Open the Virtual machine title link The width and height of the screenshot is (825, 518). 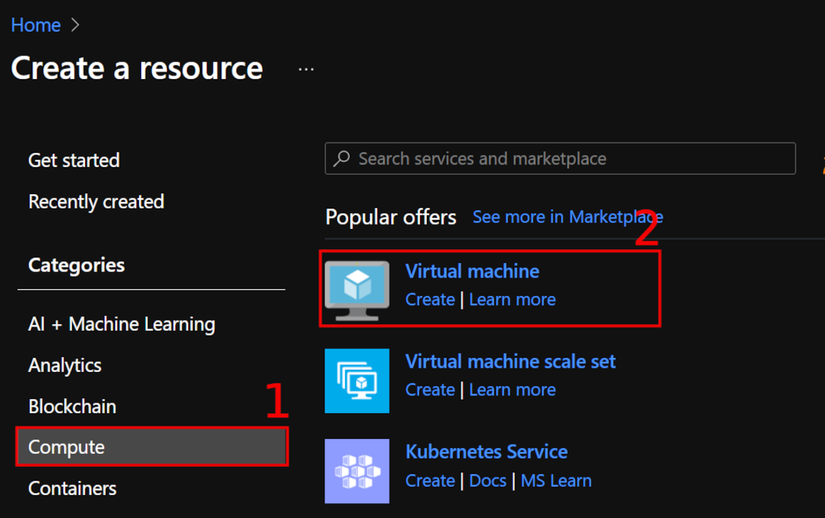[x=472, y=271]
